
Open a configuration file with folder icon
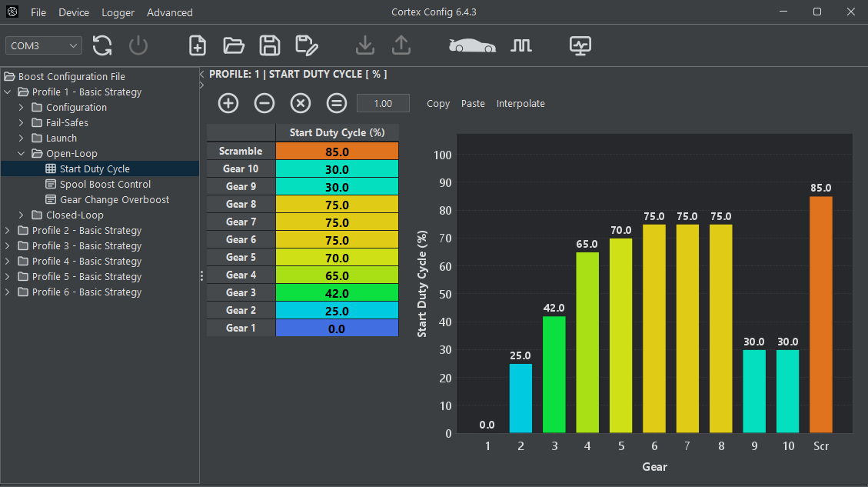pos(234,45)
